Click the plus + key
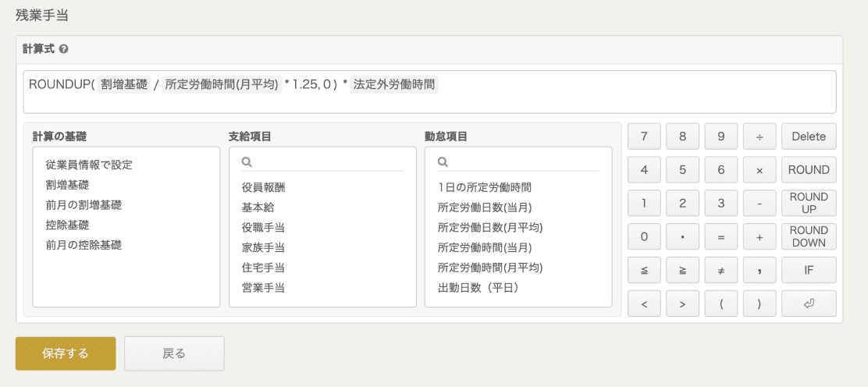 (759, 236)
